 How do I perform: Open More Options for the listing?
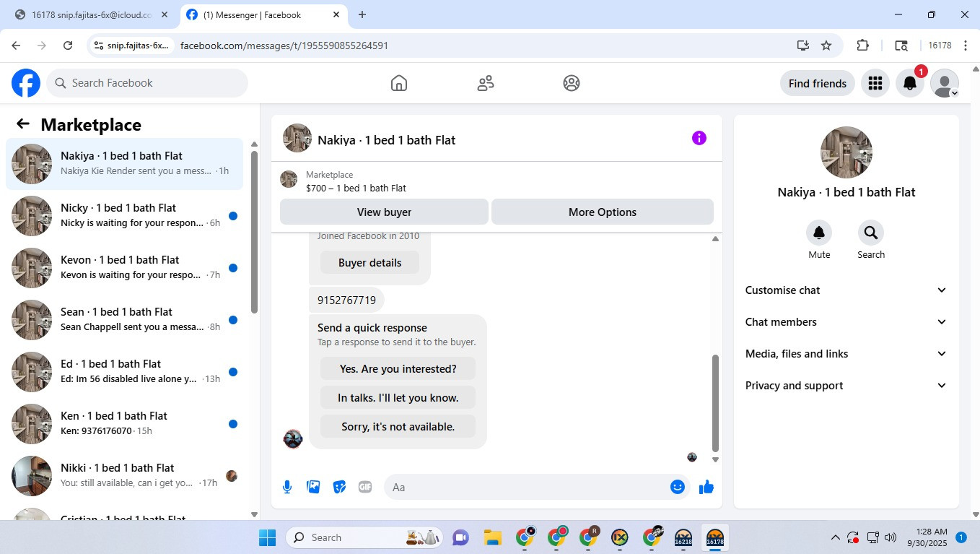click(x=603, y=212)
